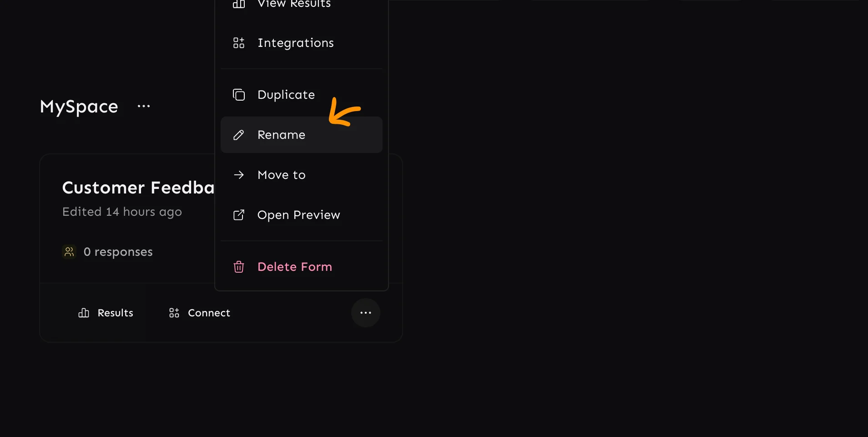Click the arrow icon beside Move to
Screen dimensions: 868x437
coord(239,175)
